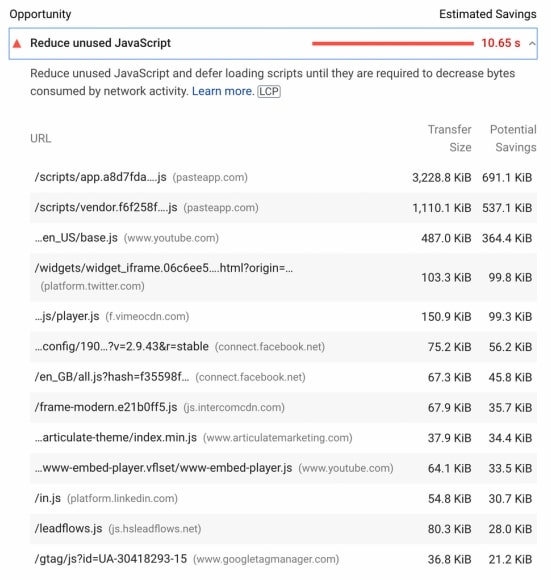This screenshot has width=551, height=580.
Task: Open the /in.js LinkedIn URL
Action: [48, 498]
